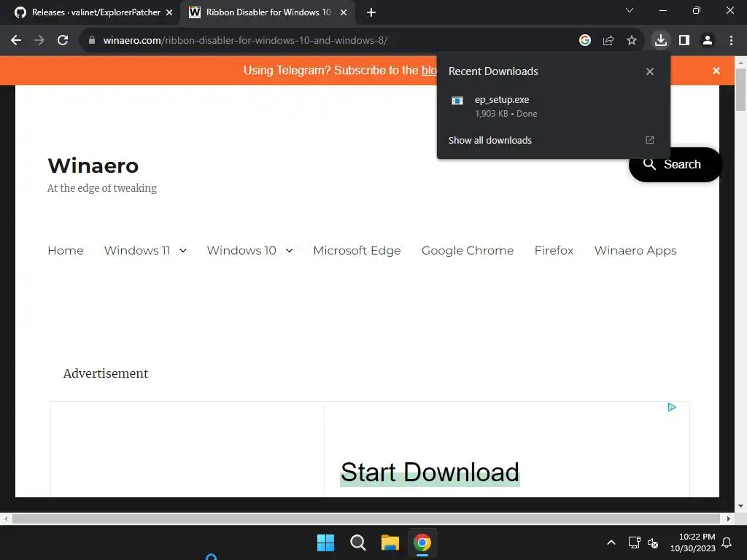Image resolution: width=747 pixels, height=560 pixels.
Task: Open the Chrome profile menu
Action: point(708,41)
